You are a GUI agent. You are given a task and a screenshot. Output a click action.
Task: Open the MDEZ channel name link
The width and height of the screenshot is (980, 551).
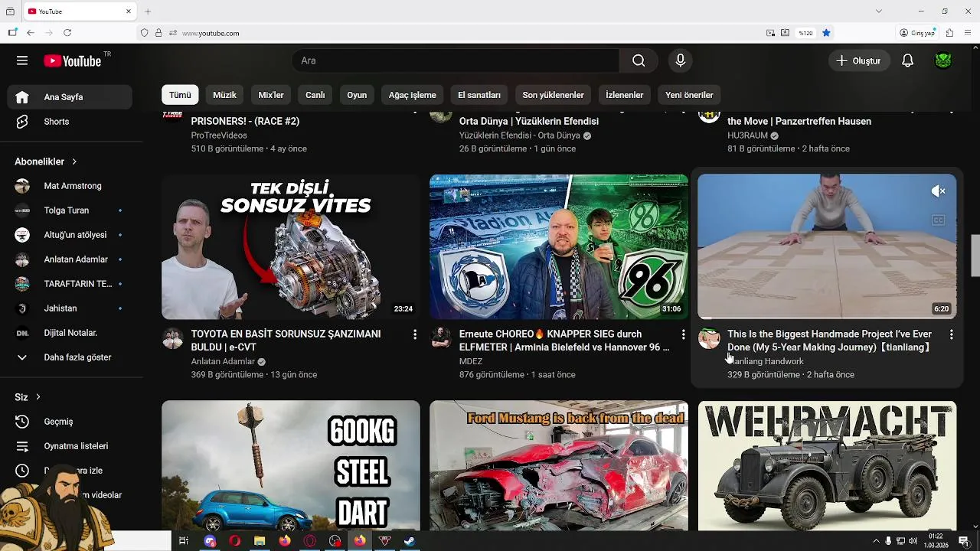tap(471, 361)
